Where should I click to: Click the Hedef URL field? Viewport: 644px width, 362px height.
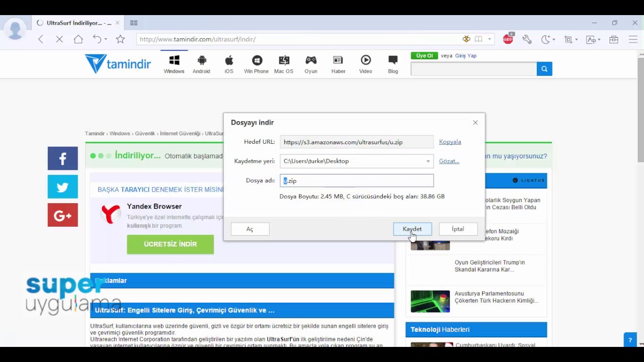[357, 142]
